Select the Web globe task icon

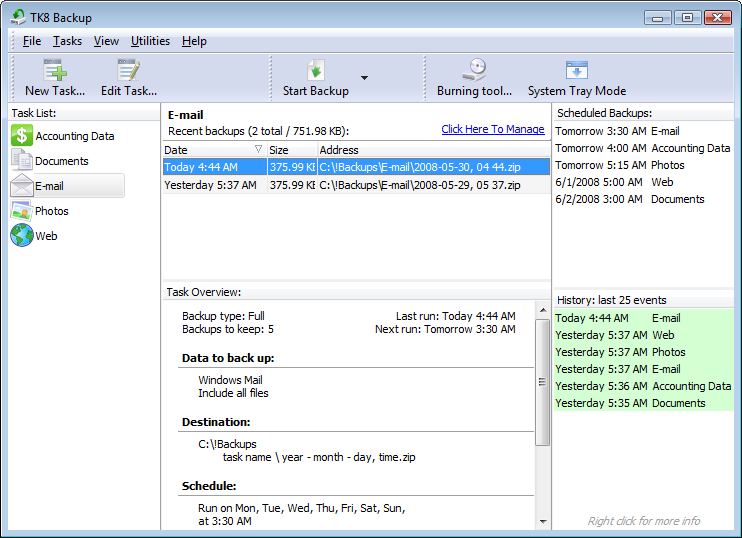[x=22, y=236]
